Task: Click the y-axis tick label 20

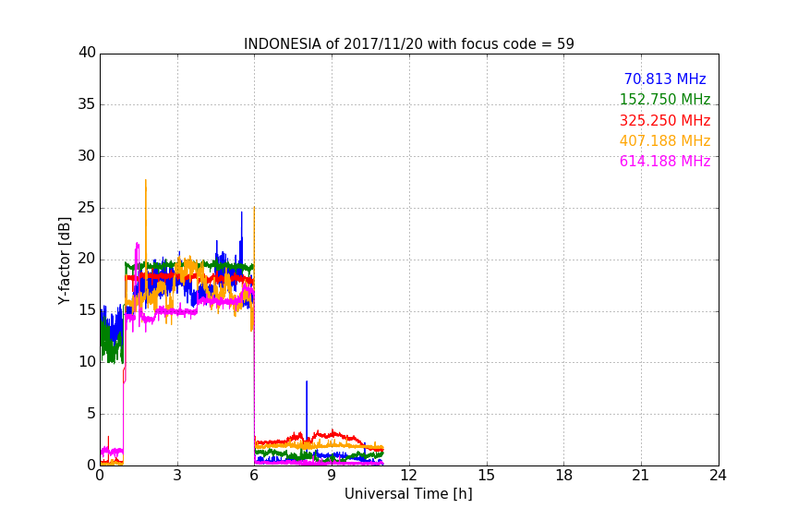Action: (x=87, y=259)
